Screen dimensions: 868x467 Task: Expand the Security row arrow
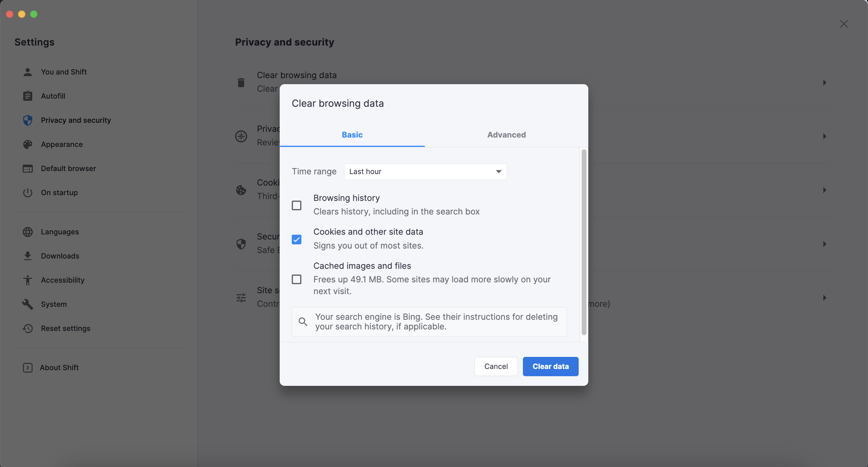pos(825,244)
